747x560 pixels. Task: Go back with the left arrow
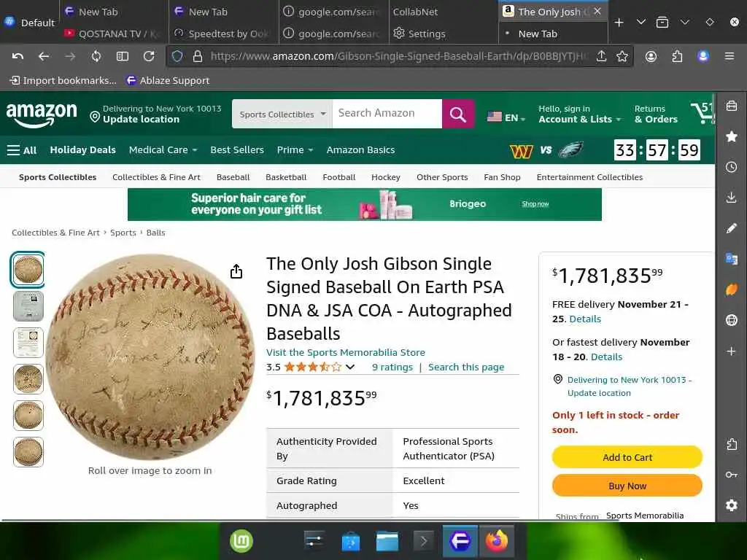pyautogui.click(x=44, y=56)
